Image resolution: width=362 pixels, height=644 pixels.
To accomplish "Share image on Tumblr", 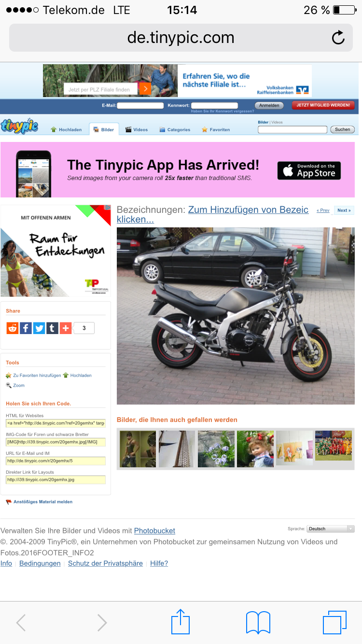I will [x=52, y=328].
